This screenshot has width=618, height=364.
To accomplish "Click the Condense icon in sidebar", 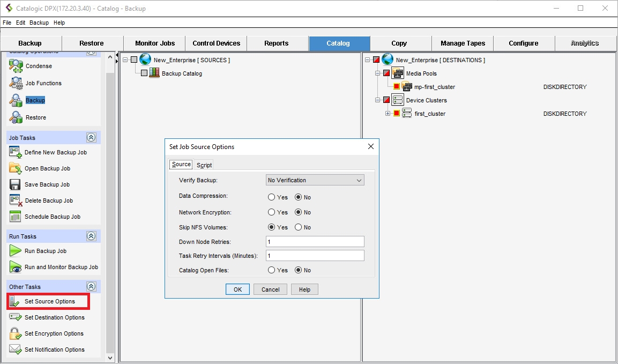I will (16, 66).
